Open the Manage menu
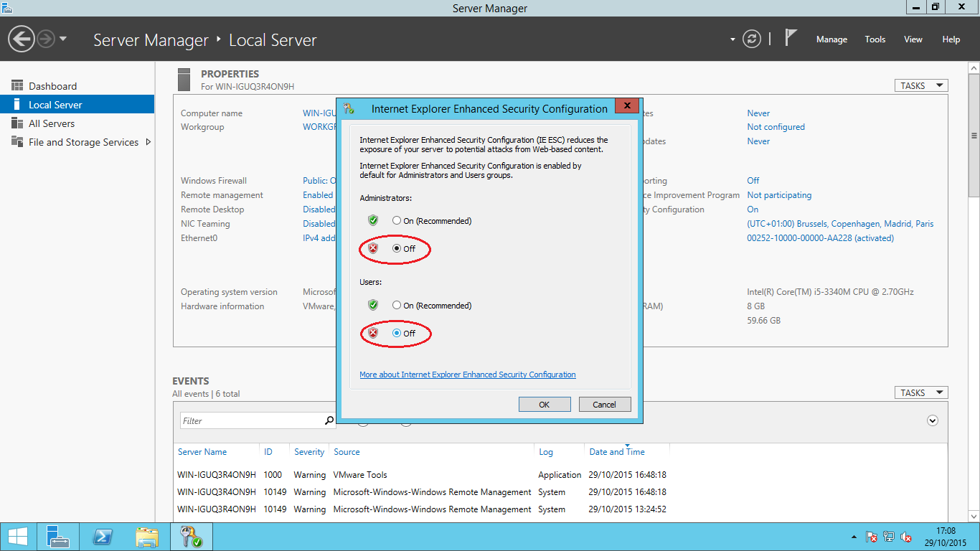The width and height of the screenshot is (980, 551). [831, 39]
